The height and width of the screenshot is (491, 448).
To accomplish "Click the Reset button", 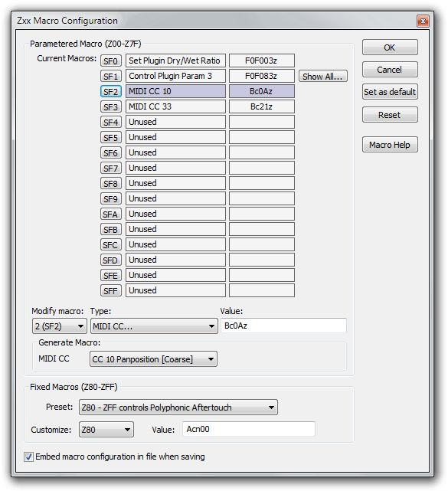I will tap(390, 115).
